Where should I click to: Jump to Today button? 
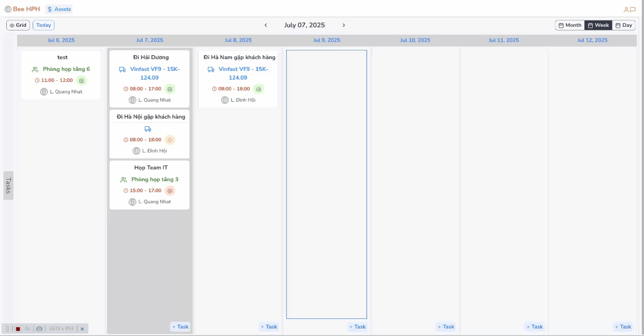pyautogui.click(x=43, y=25)
